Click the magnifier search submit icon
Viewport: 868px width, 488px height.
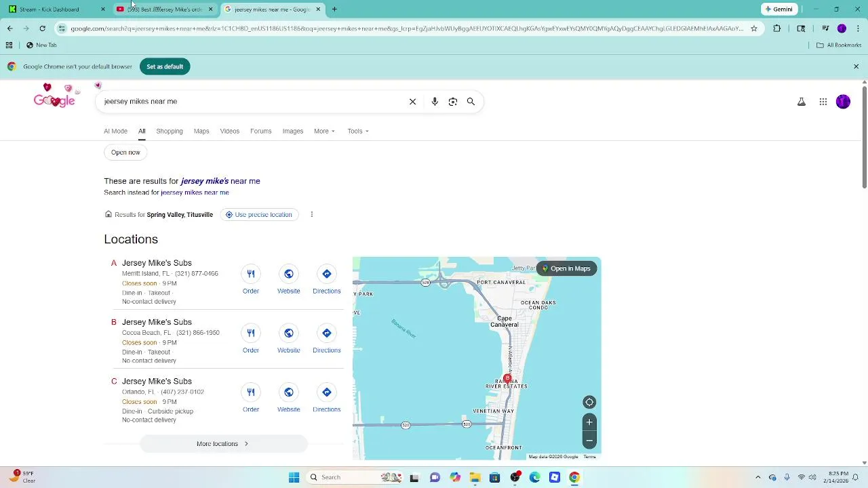click(x=471, y=102)
